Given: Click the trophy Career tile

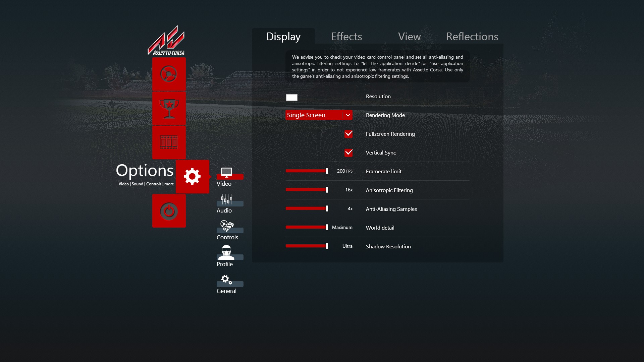Looking at the screenshot, I should [169, 108].
